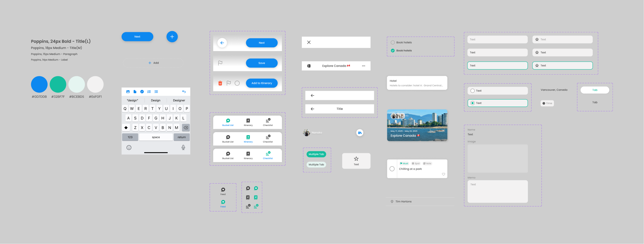Toggle the Note tag chip
Viewport: 644px width, 244px height.
pos(427,164)
